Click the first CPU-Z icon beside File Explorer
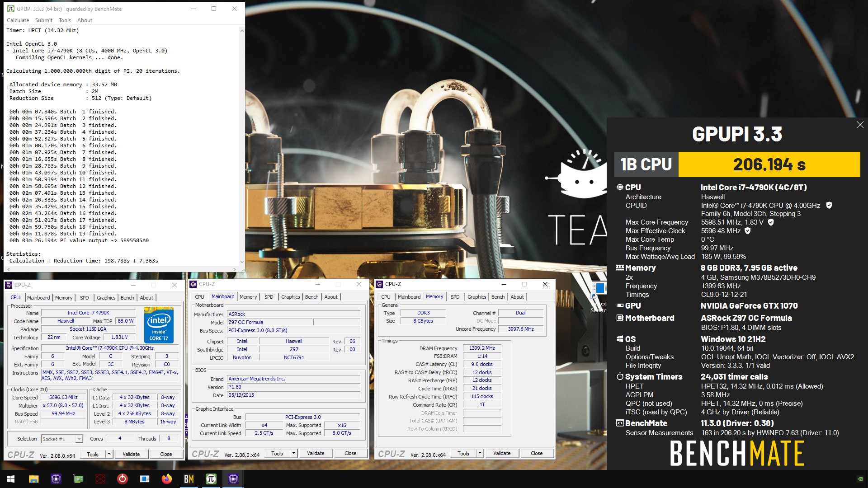Image resolution: width=868 pixels, height=488 pixels. (56, 479)
